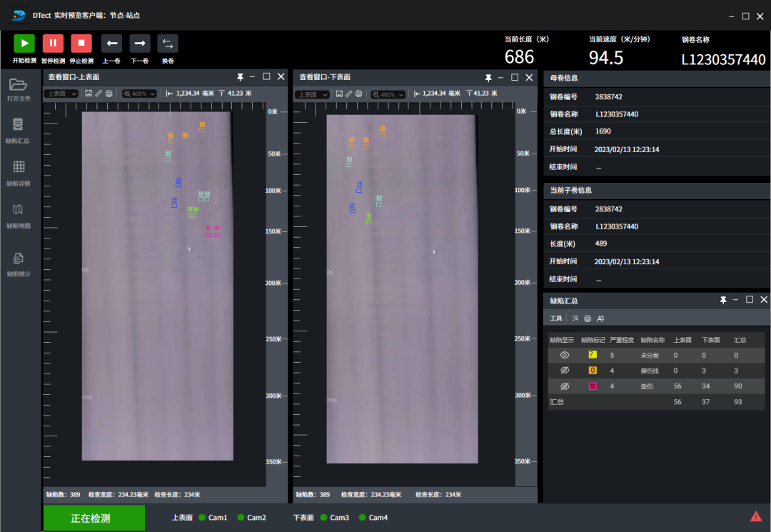This screenshot has width=771, height=532.
Task: Open 缺陷地图 map icon in sidebar
Action: (x=18, y=209)
